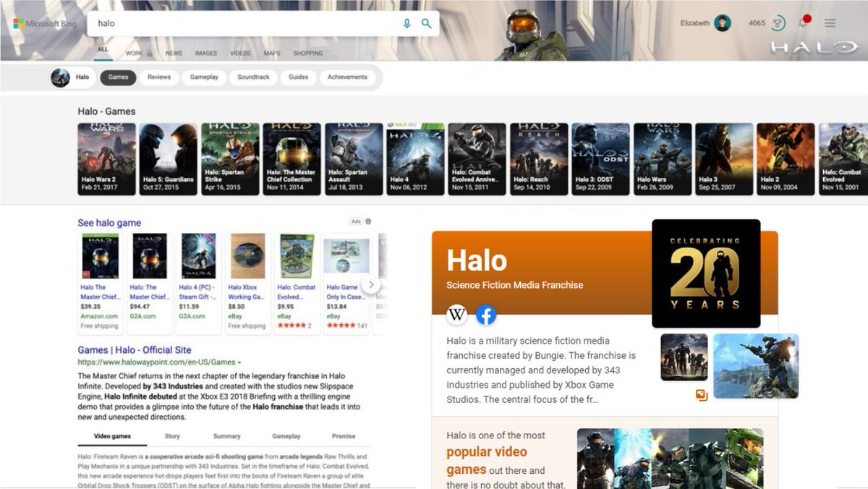This screenshot has width=868, height=489.
Task: Open the hamburger menu icon
Action: (x=830, y=22)
